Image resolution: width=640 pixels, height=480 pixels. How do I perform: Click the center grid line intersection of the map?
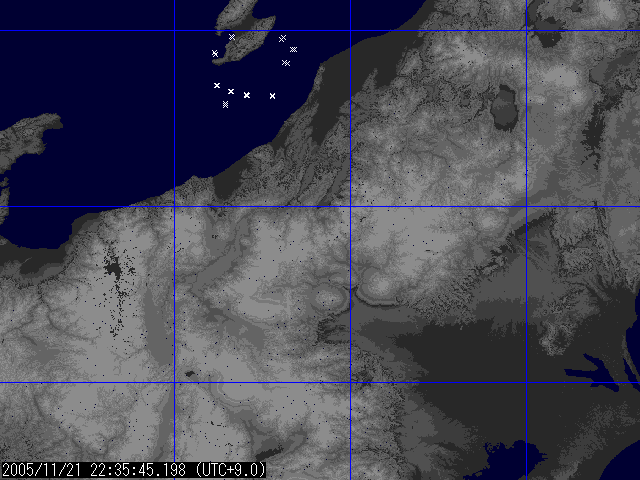point(351,207)
